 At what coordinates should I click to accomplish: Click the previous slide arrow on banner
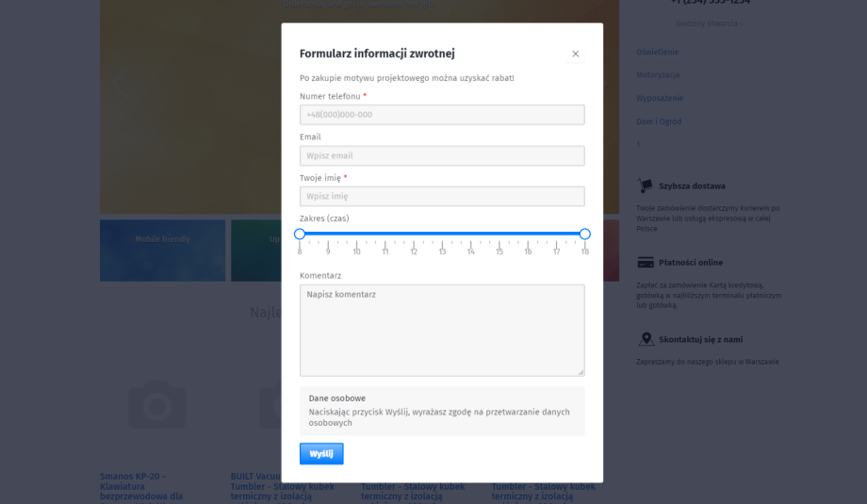click(121, 83)
